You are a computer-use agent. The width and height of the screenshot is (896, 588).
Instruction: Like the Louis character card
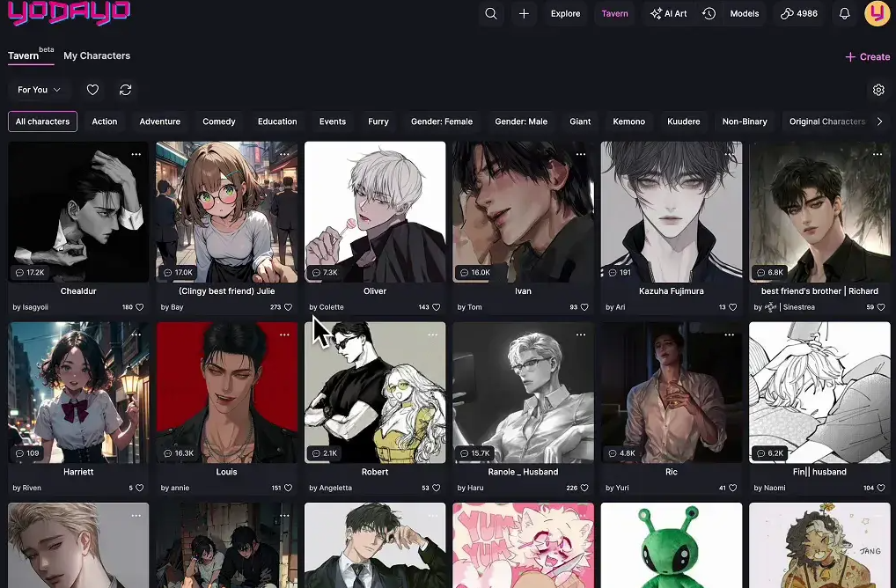288,488
